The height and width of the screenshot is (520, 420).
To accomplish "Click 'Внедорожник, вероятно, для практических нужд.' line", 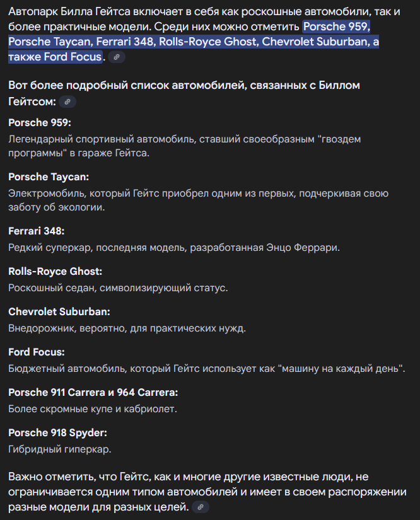I will 127,328.
